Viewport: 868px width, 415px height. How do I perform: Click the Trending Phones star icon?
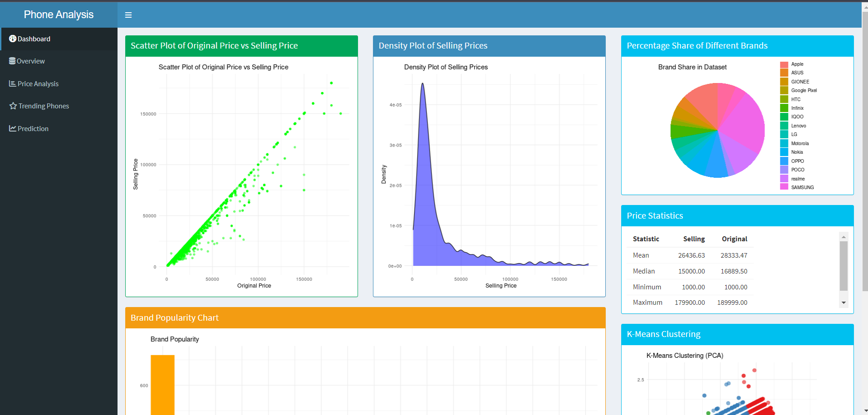13,106
